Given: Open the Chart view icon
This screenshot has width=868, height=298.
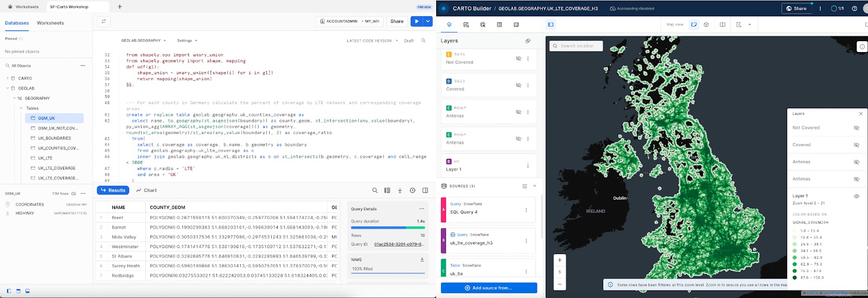Looking at the screenshot, I should tap(146, 190).
